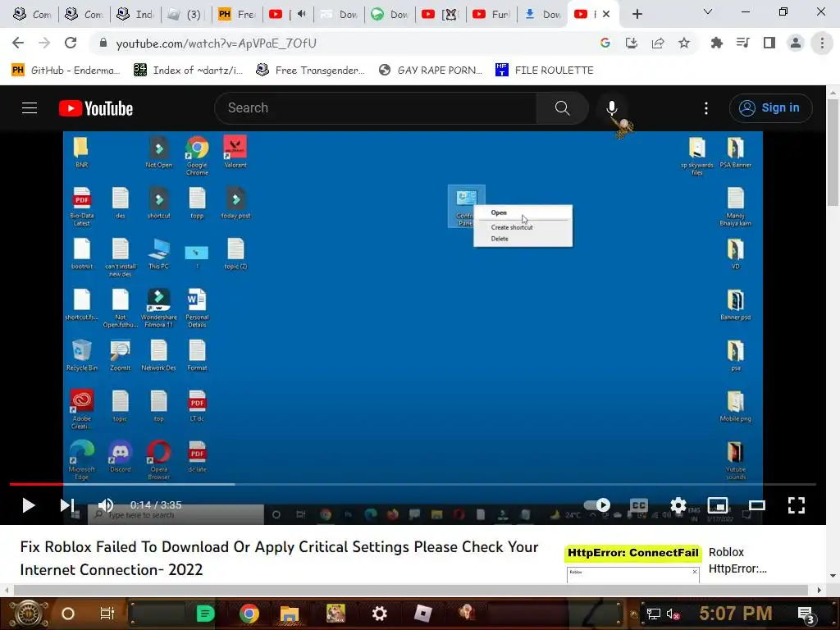Image resolution: width=840 pixels, height=630 pixels.
Task: Open a new browser tab
Action: pyautogui.click(x=637, y=15)
